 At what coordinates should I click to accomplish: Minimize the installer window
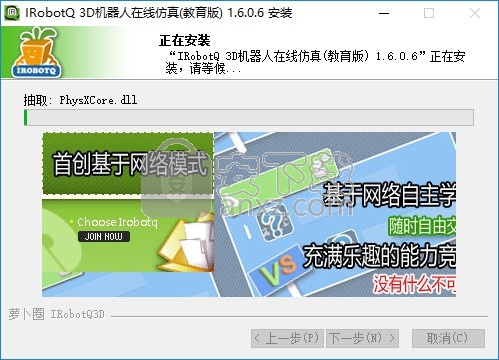tap(384, 13)
